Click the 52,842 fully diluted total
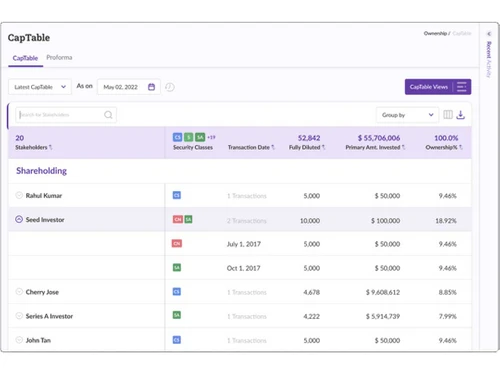The height and width of the screenshot is (375, 500). point(309,138)
